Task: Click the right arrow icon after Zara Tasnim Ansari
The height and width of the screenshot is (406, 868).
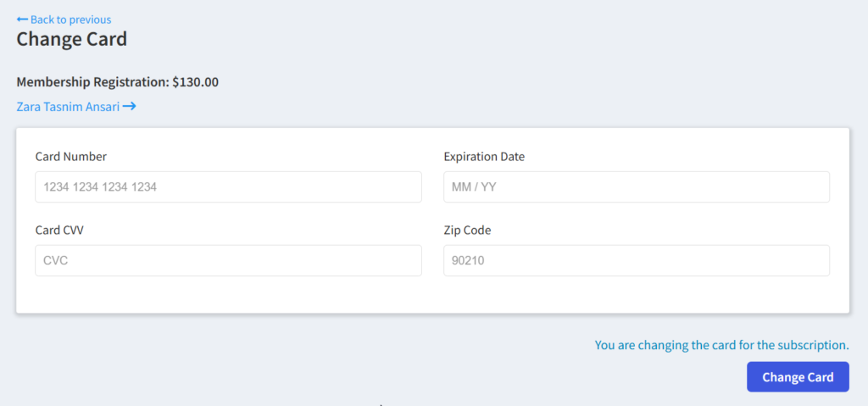Action: (129, 107)
